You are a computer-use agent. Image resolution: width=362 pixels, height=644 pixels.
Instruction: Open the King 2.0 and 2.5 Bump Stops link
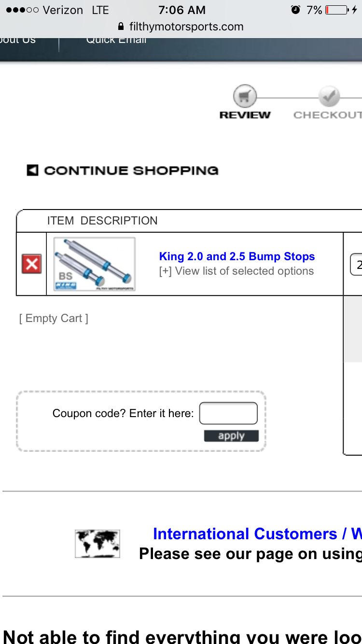coord(237,256)
